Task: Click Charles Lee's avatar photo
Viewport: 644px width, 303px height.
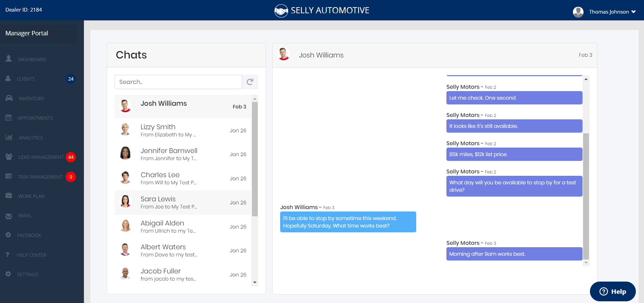Action: pos(125,177)
